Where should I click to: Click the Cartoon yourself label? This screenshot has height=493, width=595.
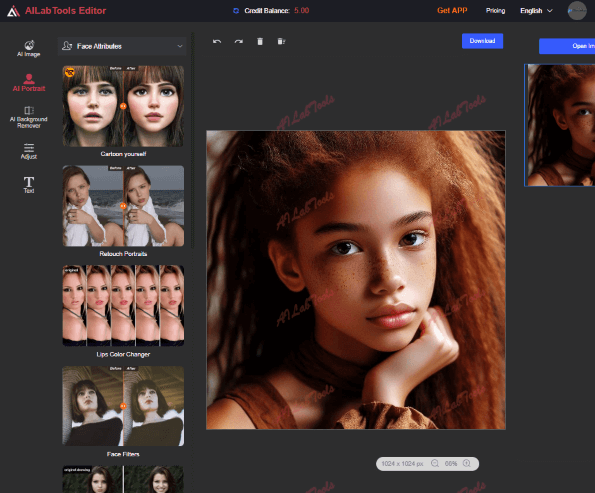coord(123,154)
